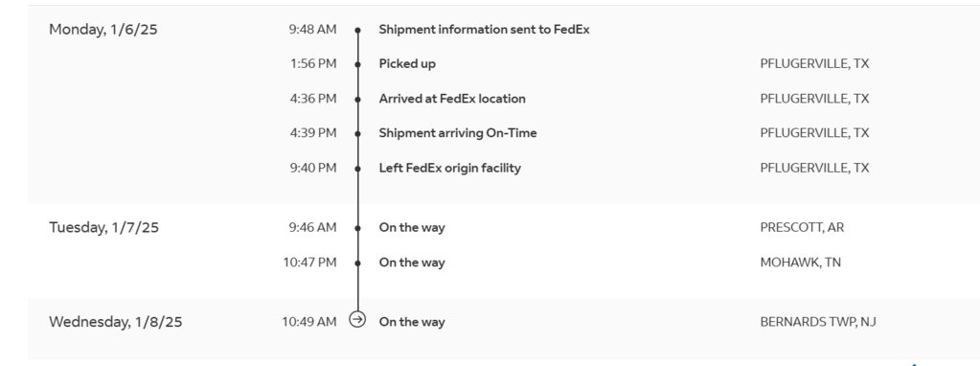Click the Shipment arriving On-Time dot

pyautogui.click(x=357, y=134)
